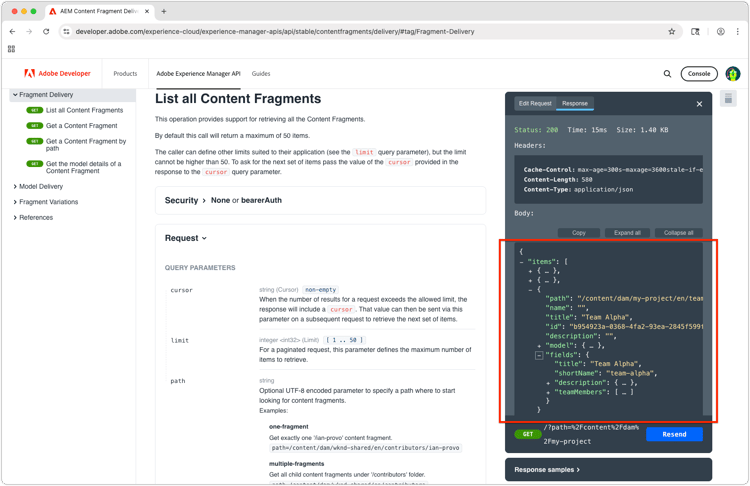Open List all Content Fragments sidebar link
750x486 pixels.
[x=84, y=110]
